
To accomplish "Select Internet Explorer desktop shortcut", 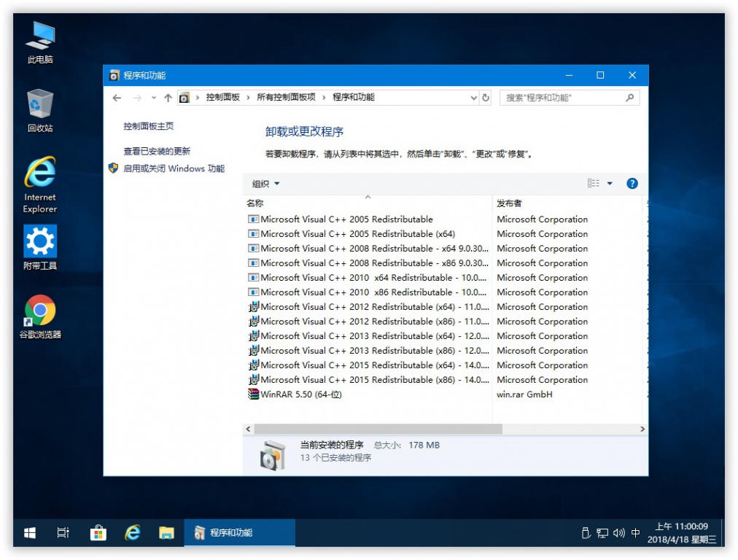I will coord(40,184).
